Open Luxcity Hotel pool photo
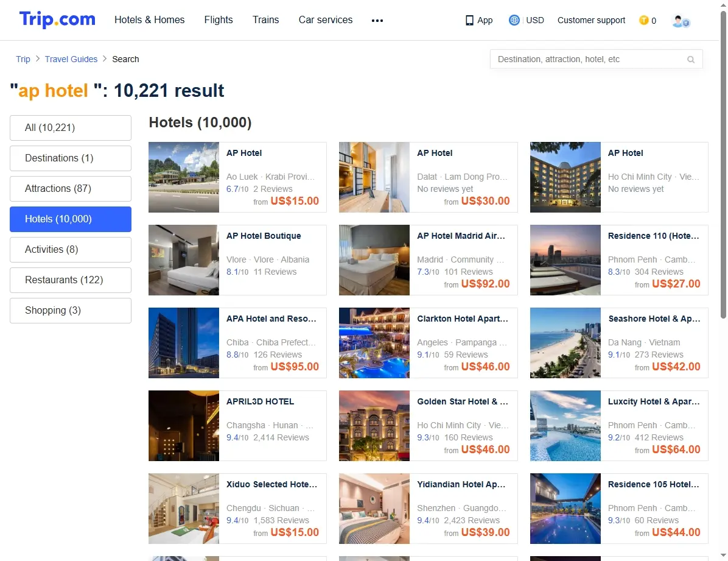Screen dimensions: 728x561 pyautogui.click(x=565, y=426)
